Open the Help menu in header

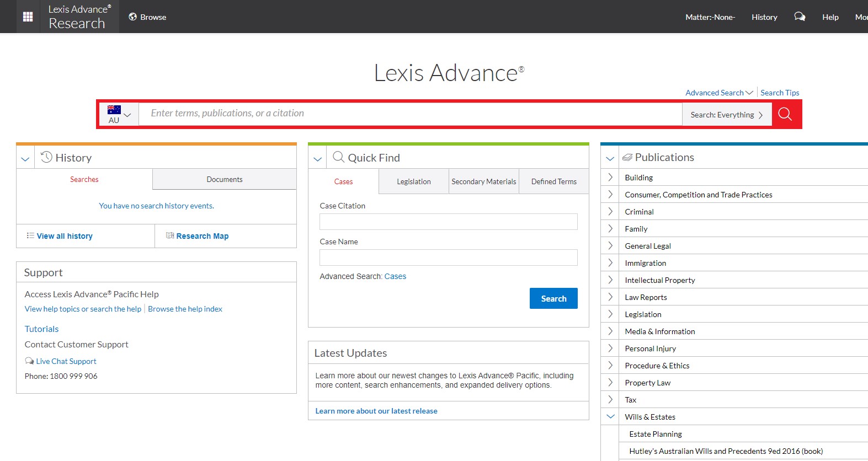(x=830, y=17)
